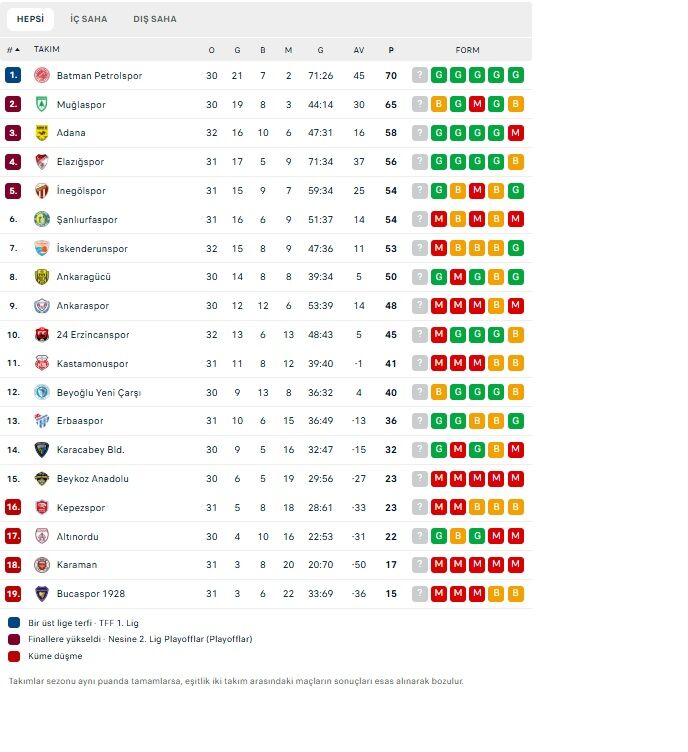688x752 pixels.
Task: Click the 24 Erzincanspor team logo
Action: click(42, 335)
